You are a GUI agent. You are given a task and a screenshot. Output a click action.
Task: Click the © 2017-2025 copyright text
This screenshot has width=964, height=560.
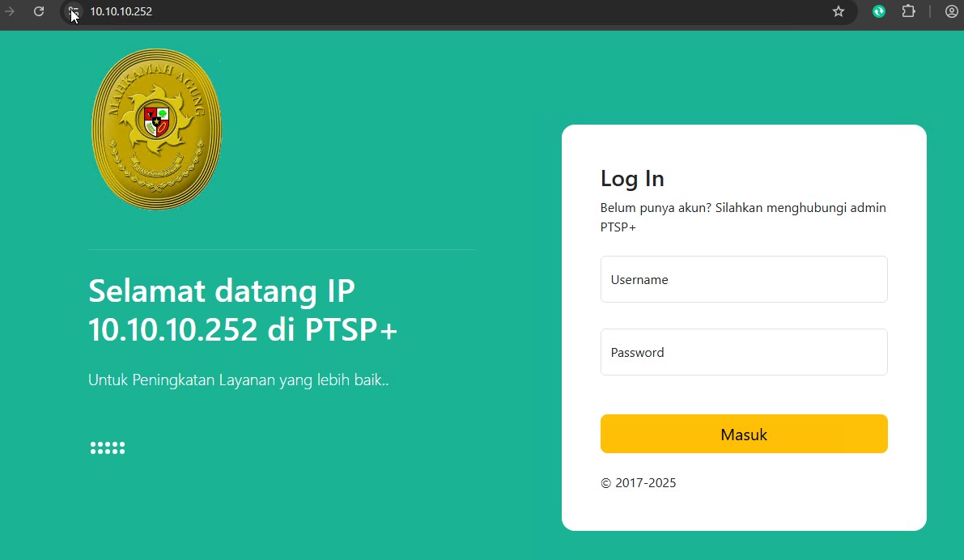tap(638, 483)
